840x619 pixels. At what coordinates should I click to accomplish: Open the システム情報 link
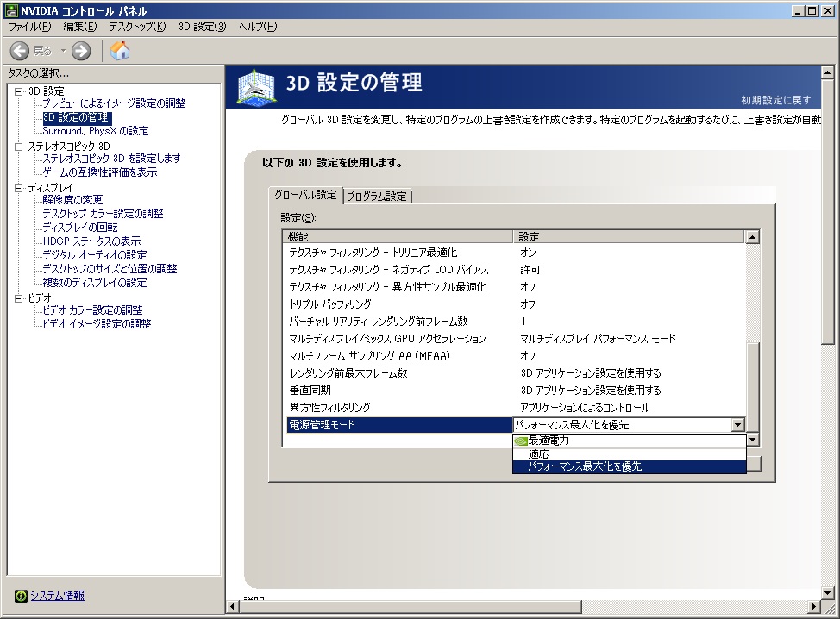tap(57, 596)
